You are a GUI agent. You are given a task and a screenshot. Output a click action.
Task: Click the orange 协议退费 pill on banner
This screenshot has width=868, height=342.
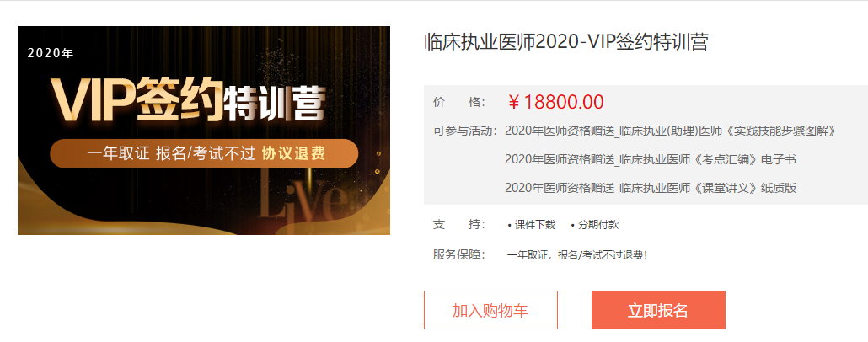point(204,153)
